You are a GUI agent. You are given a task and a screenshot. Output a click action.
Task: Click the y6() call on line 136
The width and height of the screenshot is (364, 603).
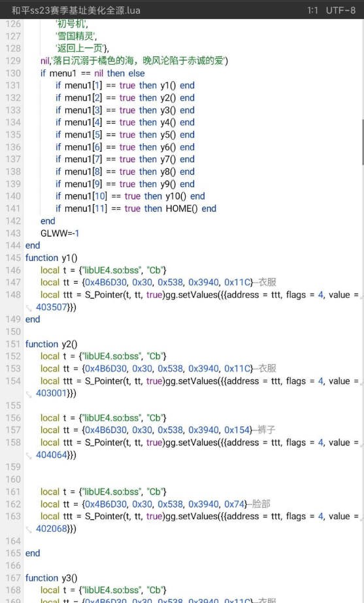pos(168,147)
